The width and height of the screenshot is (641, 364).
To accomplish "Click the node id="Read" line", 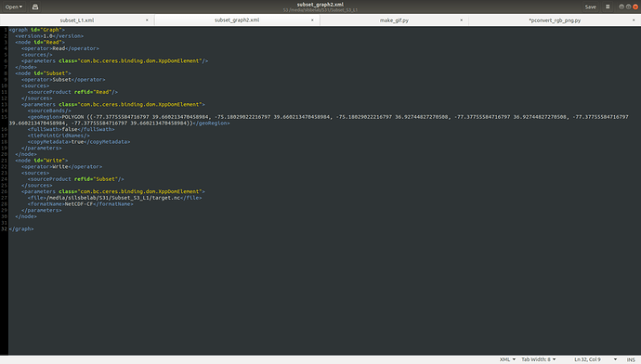I will [x=40, y=42].
